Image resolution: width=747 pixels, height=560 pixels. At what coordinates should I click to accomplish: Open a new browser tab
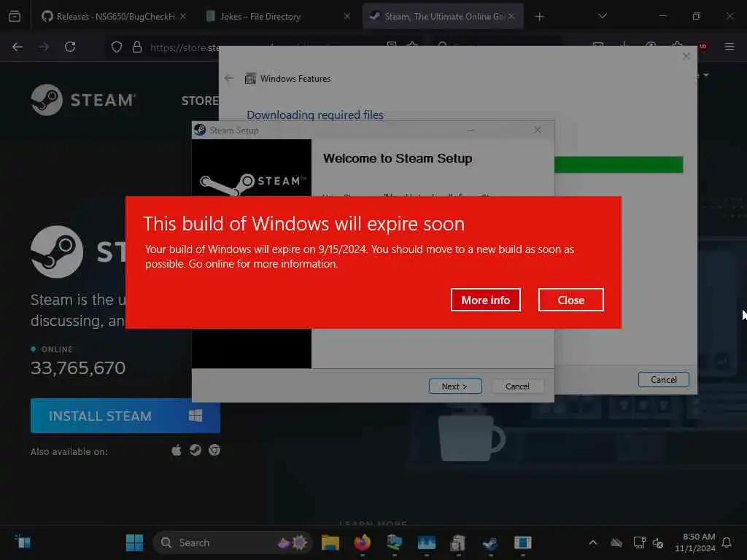coord(539,17)
